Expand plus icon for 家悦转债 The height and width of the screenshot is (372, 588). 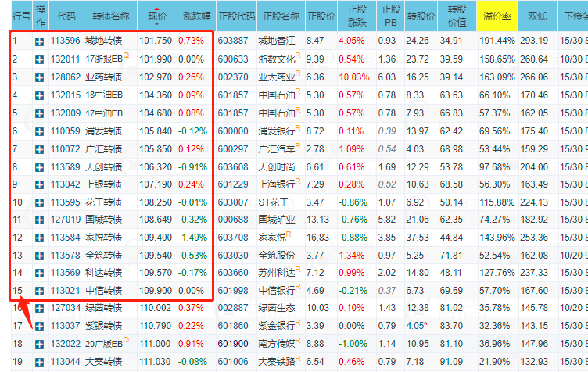(x=39, y=238)
